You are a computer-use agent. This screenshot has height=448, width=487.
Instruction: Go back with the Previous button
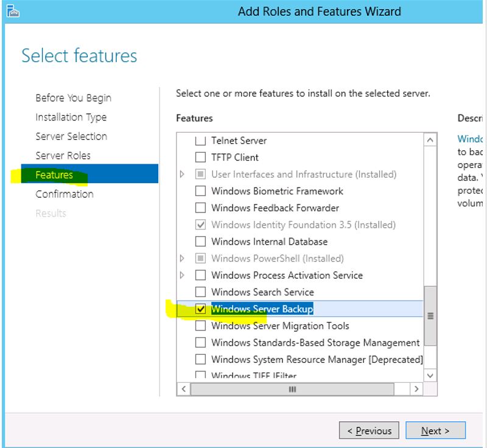(369, 431)
